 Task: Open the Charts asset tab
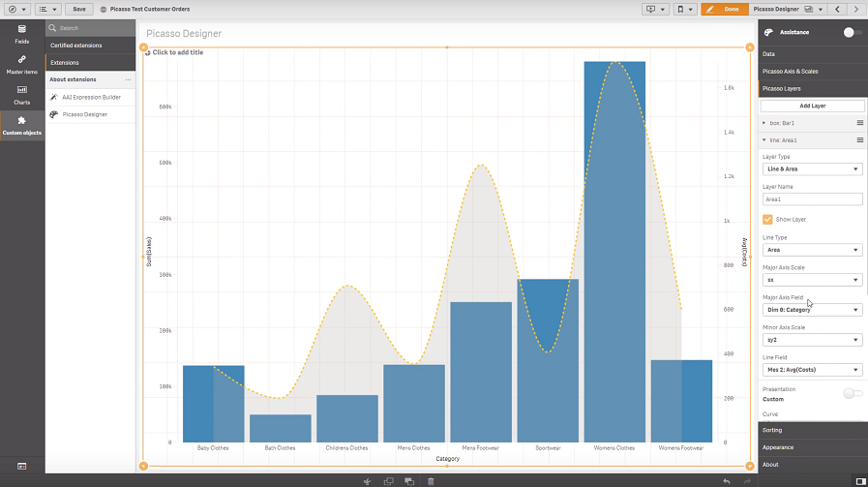[22, 95]
